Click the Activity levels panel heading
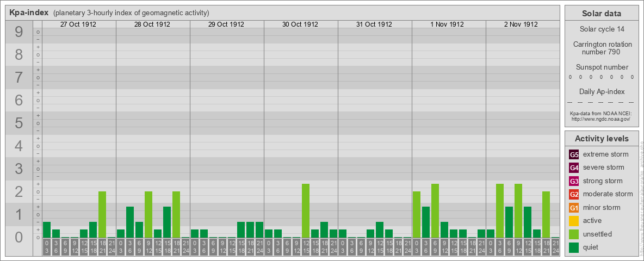The image size is (644, 261). click(x=602, y=139)
